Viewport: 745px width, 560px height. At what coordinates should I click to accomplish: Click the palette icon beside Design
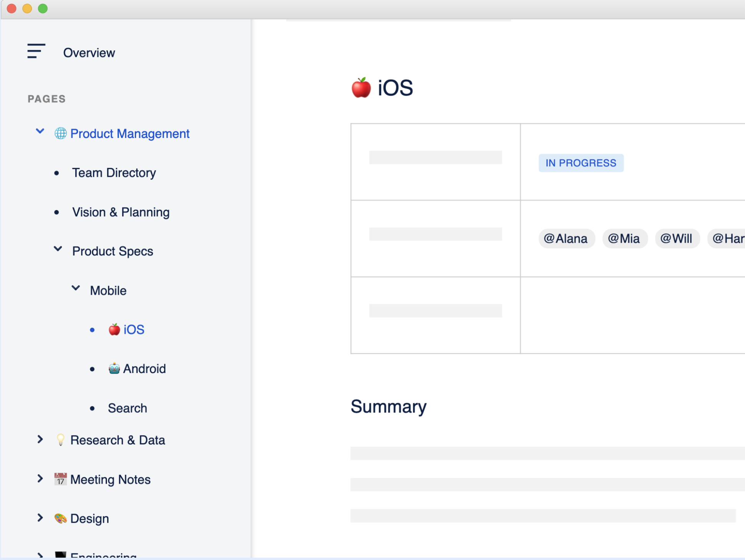[60, 519]
